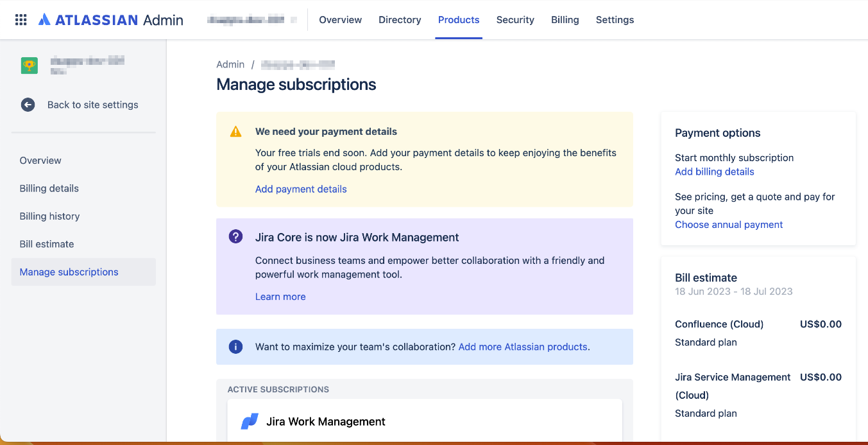
Task: Click Admin in the breadcrumb
Action: 230,64
